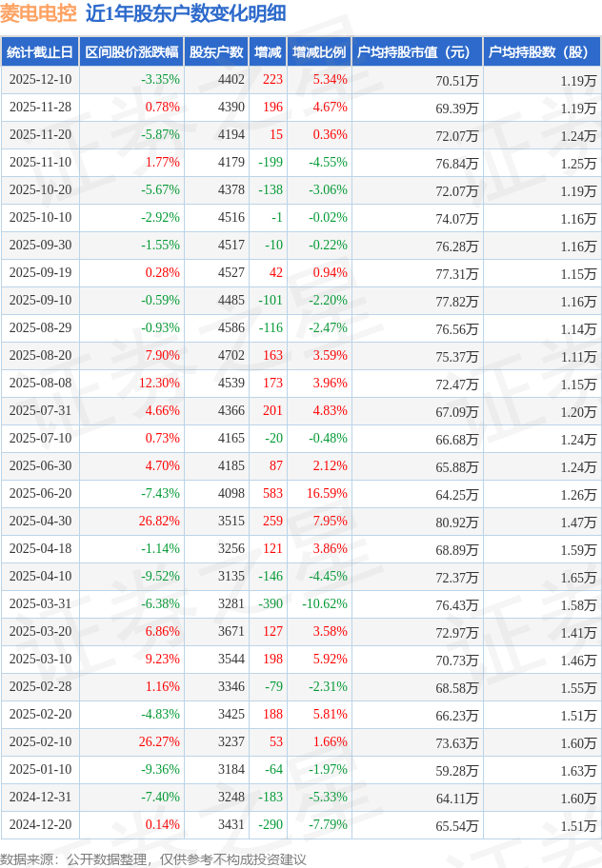Click the 26.82% price change cell
This screenshot has width=602, height=868.
pos(158,522)
